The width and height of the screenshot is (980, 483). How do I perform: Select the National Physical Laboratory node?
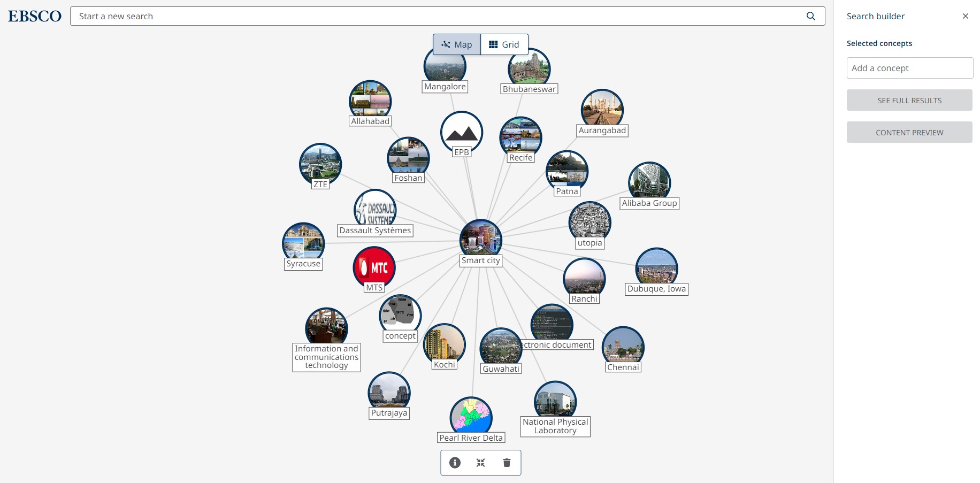click(x=555, y=401)
